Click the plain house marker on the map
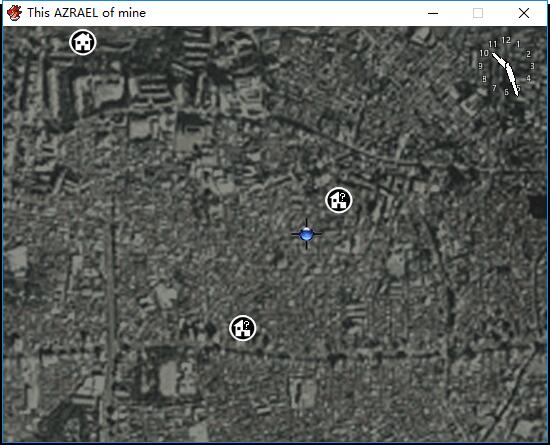Image resolution: width=550 pixels, height=445 pixels. [x=82, y=42]
